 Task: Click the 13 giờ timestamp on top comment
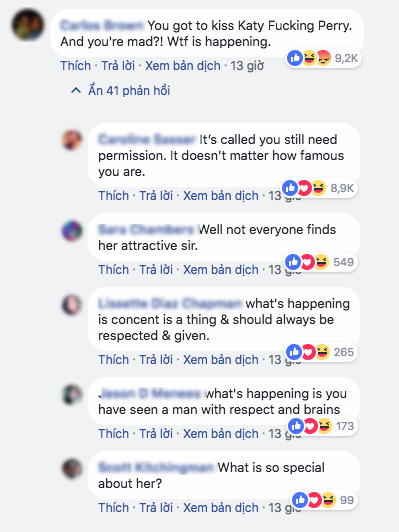click(247, 65)
